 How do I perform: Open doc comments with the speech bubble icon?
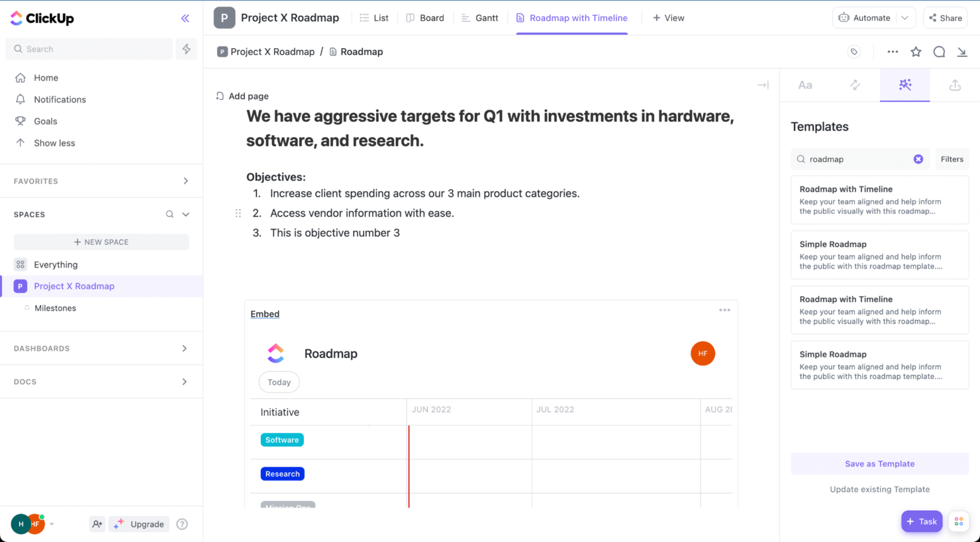coord(939,51)
